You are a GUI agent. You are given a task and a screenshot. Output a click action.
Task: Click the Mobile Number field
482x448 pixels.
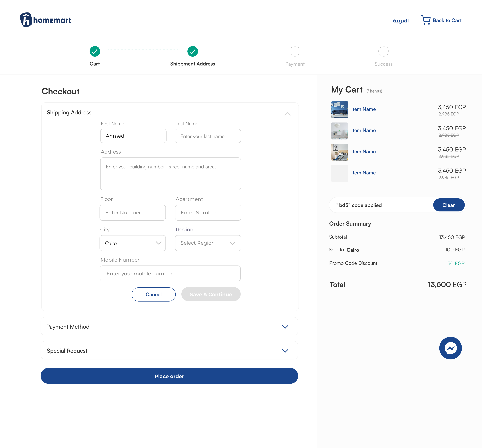point(170,274)
